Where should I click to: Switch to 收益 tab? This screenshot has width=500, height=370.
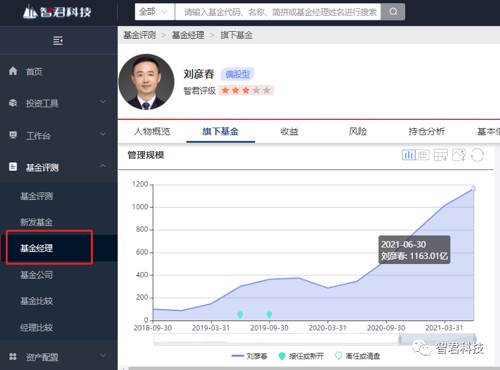point(289,131)
